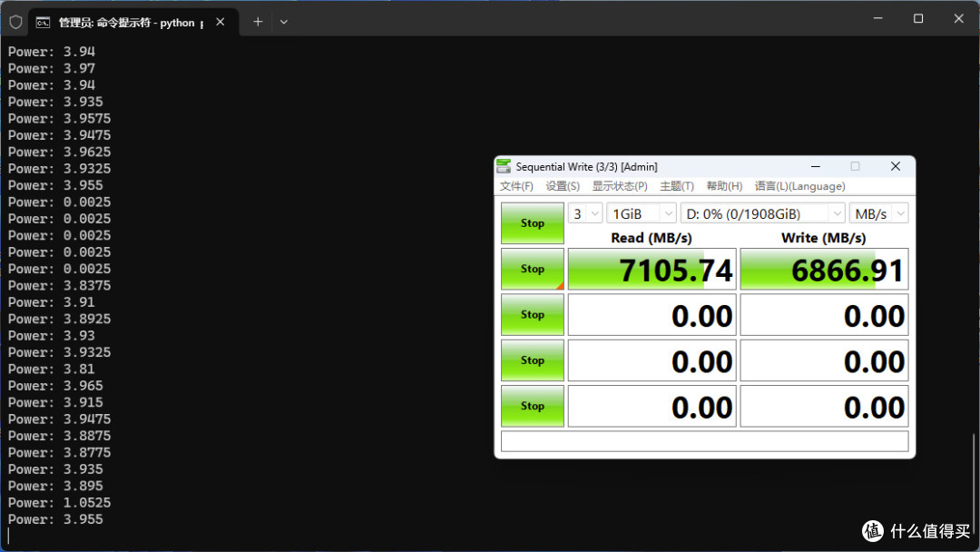Click the terminal line 'Power: 3.8375'
This screenshot has width=980, height=552.
tap(59, 286)
